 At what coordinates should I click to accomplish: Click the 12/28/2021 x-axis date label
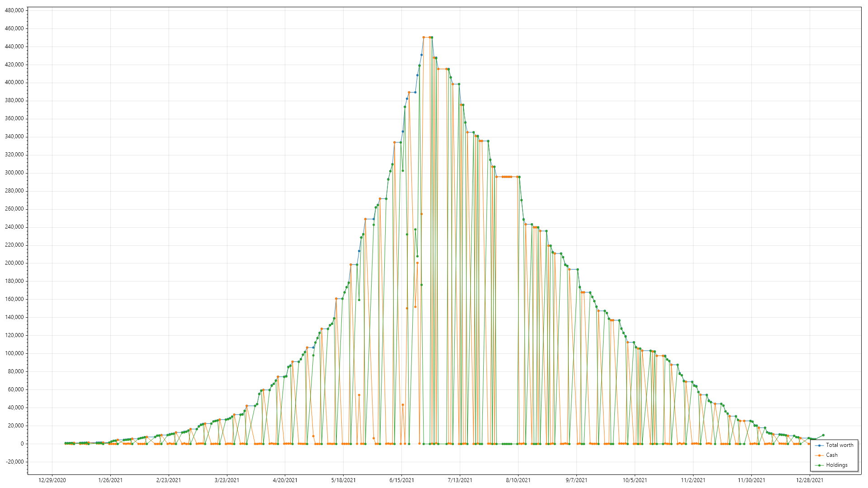click(809, 480)
